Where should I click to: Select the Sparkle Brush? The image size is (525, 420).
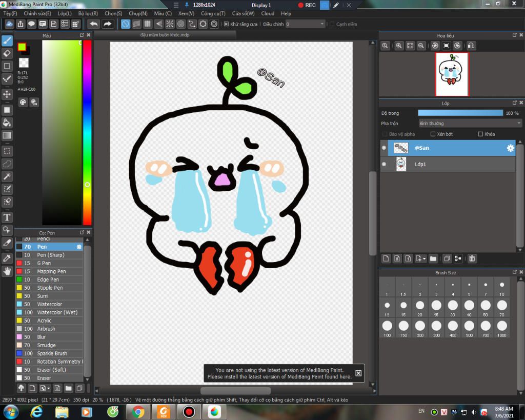tap(50, 353)
